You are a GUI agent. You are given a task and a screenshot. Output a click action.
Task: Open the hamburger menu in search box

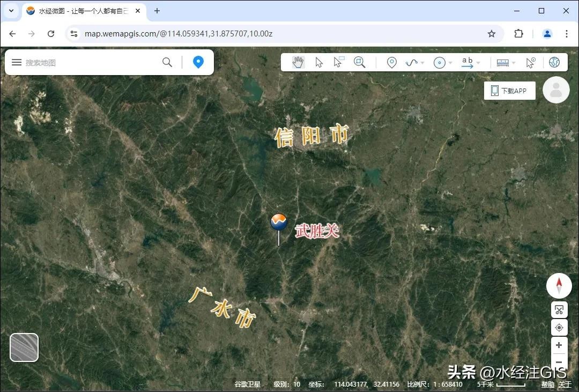17,63
